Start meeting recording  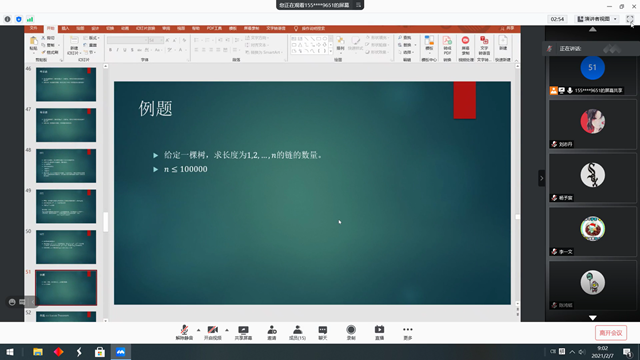point(351,332)
